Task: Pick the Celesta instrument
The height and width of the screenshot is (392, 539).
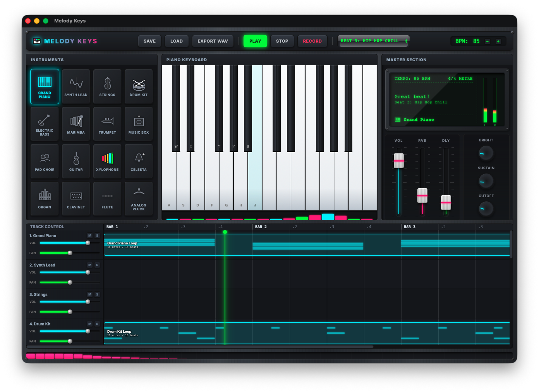Action: [139, 161]
